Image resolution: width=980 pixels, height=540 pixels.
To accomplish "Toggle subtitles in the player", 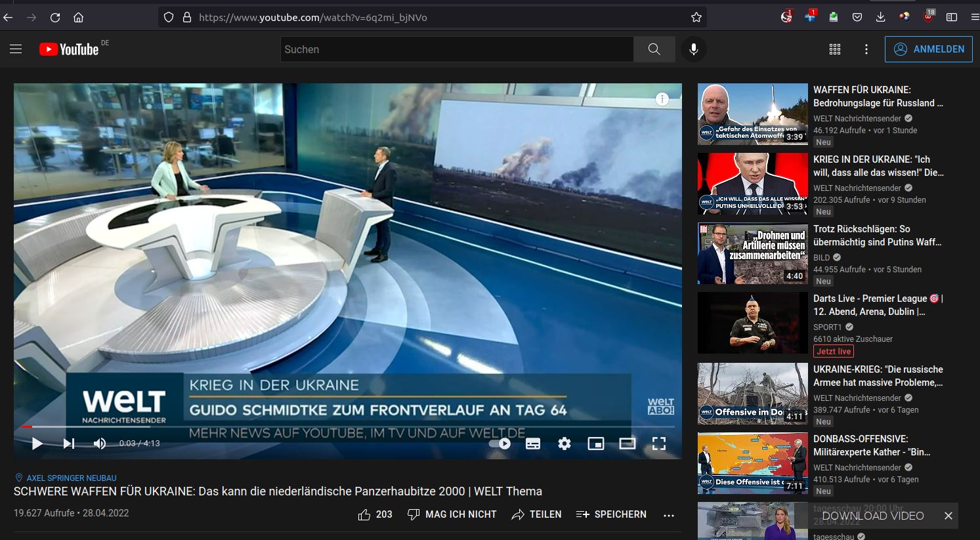I will pos(533,444).
